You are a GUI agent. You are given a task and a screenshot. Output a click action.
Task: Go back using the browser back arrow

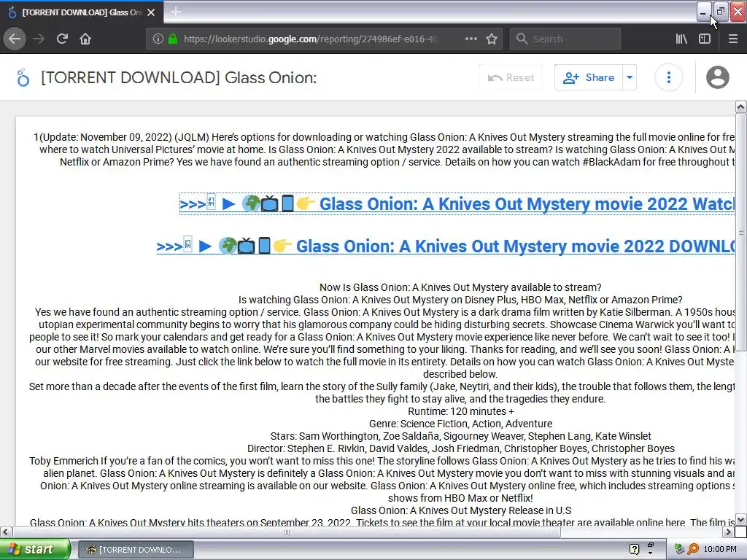[15, 39]
